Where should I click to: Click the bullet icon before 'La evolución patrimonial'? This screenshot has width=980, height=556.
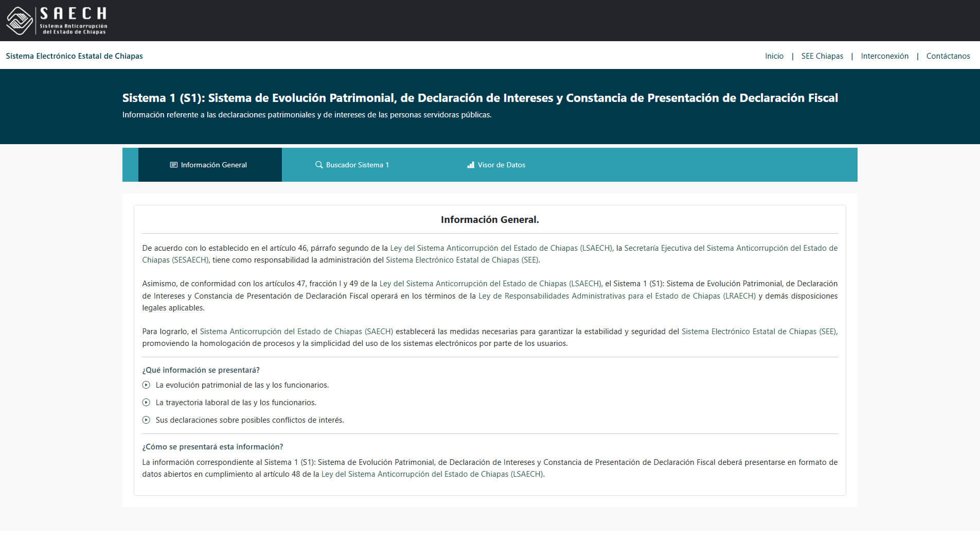coord(146,385)
